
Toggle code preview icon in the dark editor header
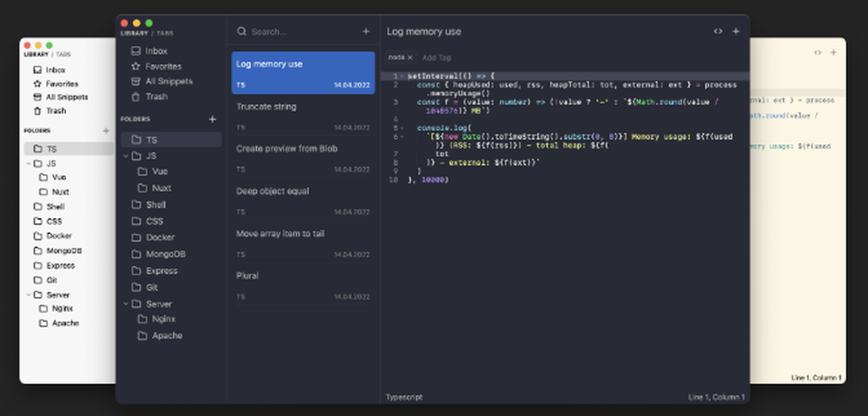(718, 31)
